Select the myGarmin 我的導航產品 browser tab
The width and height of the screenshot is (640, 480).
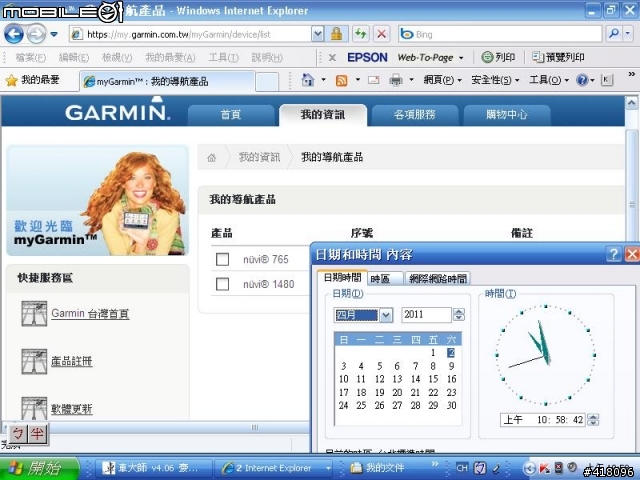coord(167,81)
